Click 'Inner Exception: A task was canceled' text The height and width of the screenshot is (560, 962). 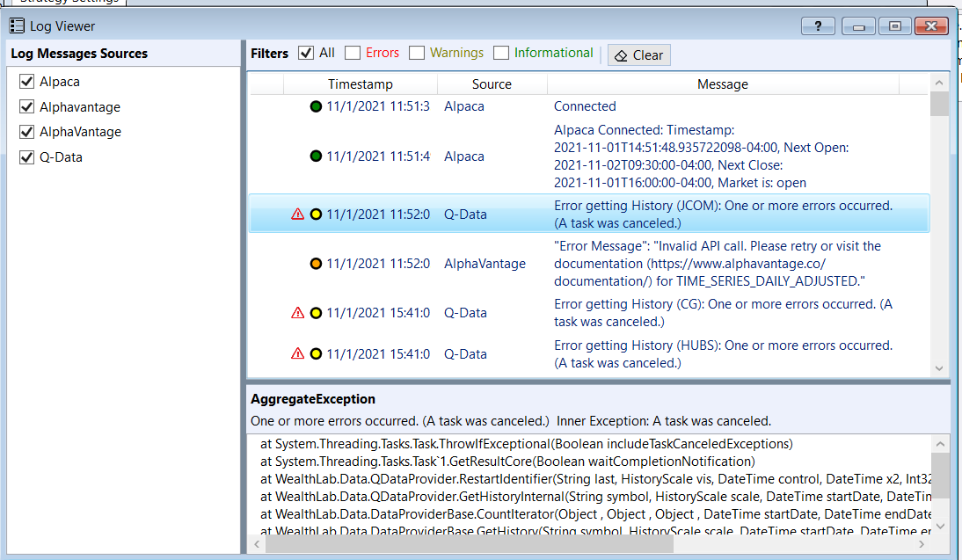(x=664, y=421)
